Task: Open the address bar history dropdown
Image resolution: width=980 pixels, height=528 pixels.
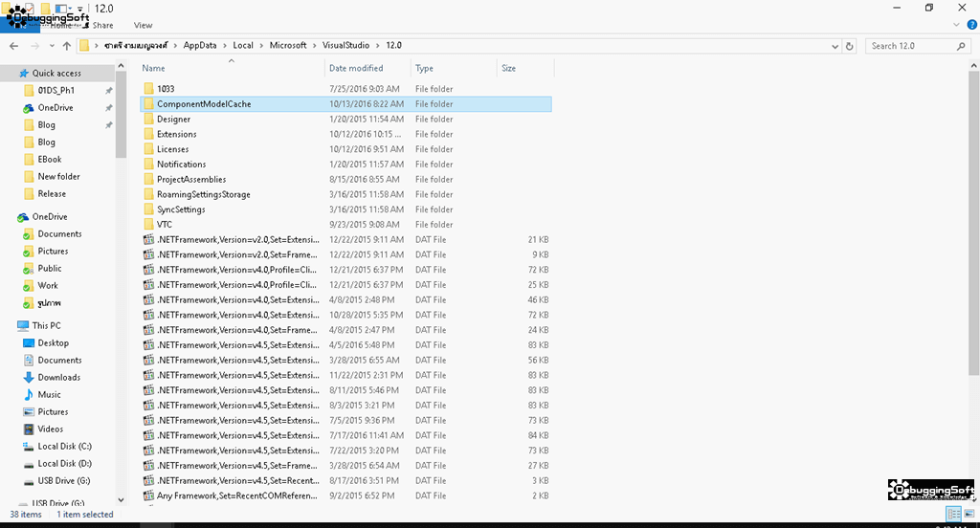Action: coord(835,46)
